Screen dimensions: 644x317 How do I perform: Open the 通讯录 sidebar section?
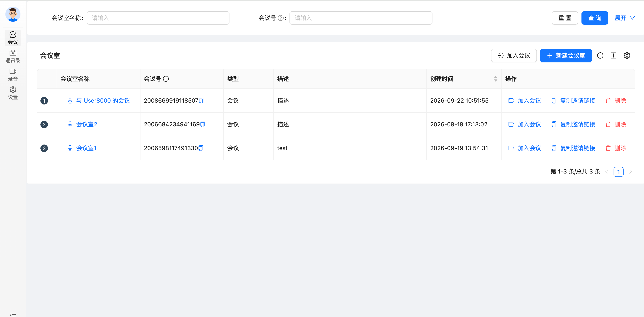tap(13, 57)
